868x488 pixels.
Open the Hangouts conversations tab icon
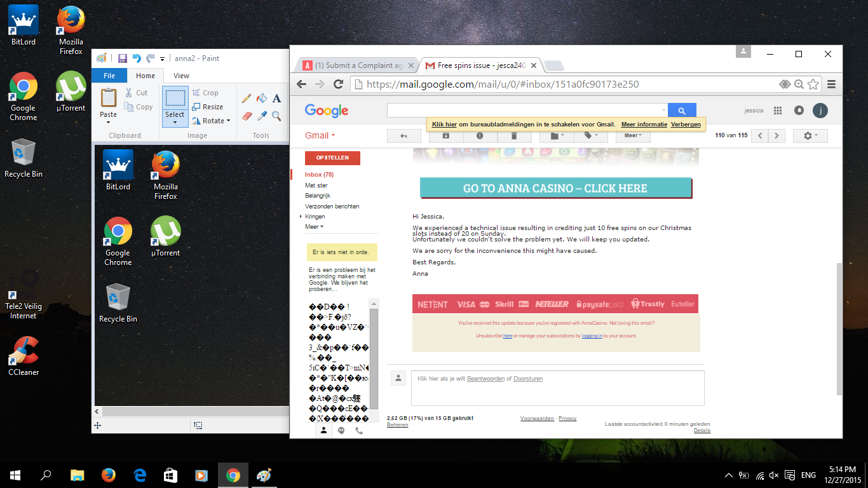(341, 431)
